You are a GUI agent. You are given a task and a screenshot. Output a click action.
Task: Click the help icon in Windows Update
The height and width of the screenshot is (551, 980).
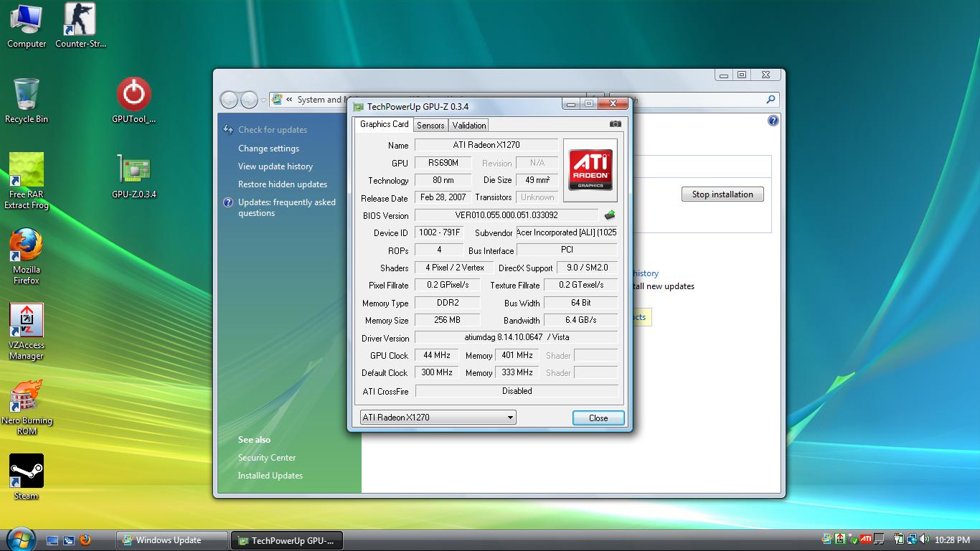click(773, 121)
